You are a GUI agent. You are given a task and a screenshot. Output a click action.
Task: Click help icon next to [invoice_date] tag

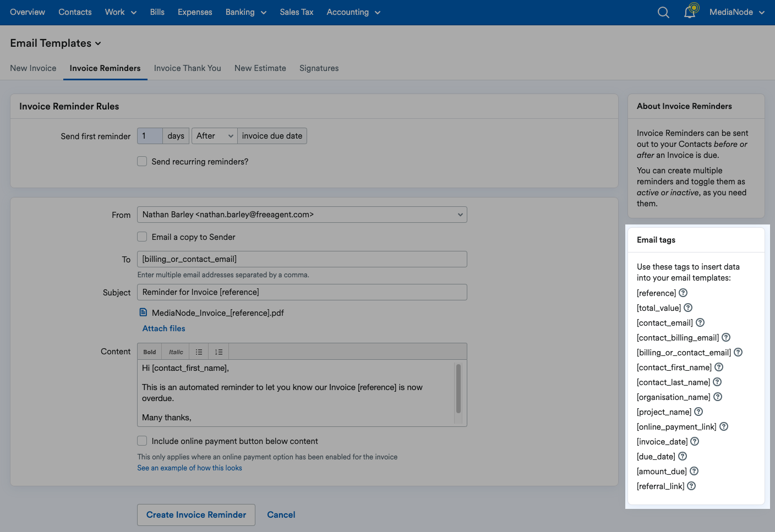tap(695, 441)
